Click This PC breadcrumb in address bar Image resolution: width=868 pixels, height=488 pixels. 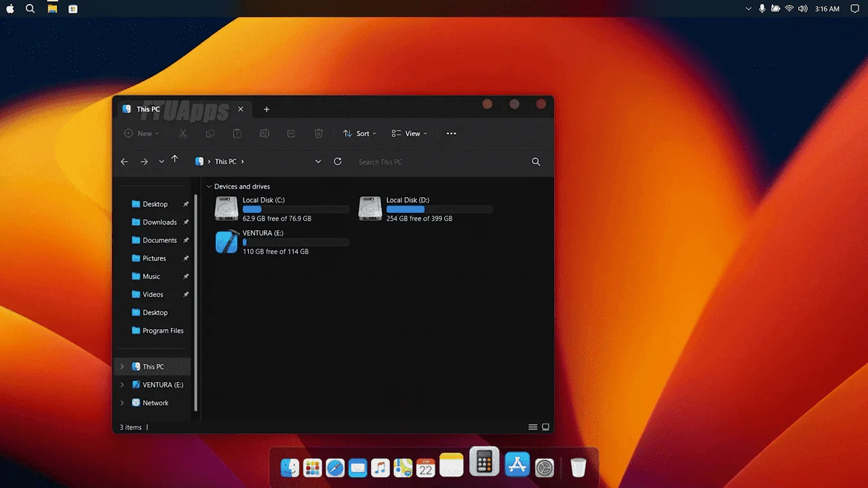click(x=226, y=162)
